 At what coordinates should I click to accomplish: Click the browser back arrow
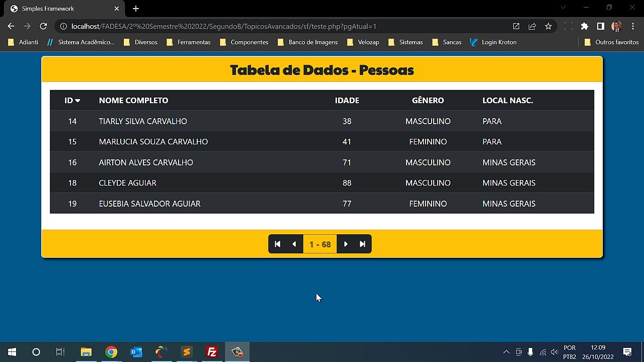(x=11, y=26)
